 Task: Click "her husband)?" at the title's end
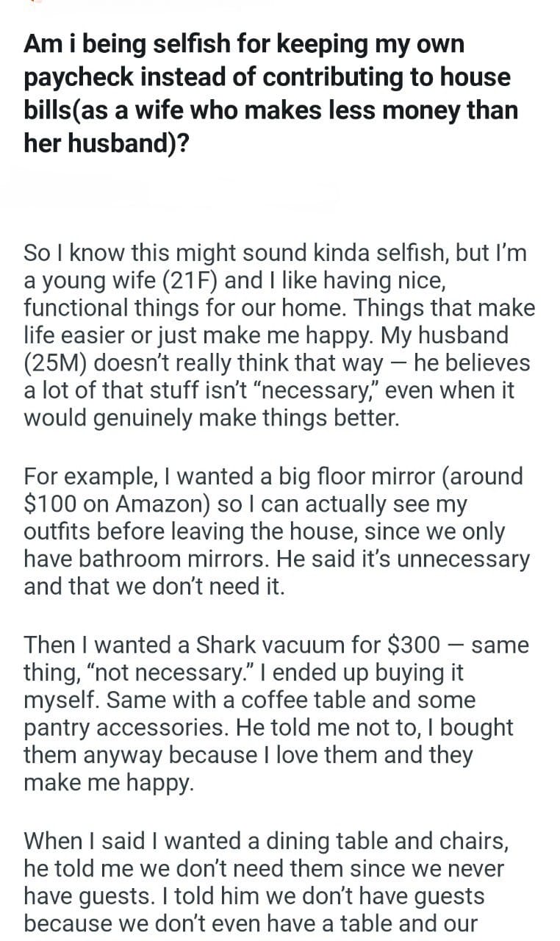(107, 143)
